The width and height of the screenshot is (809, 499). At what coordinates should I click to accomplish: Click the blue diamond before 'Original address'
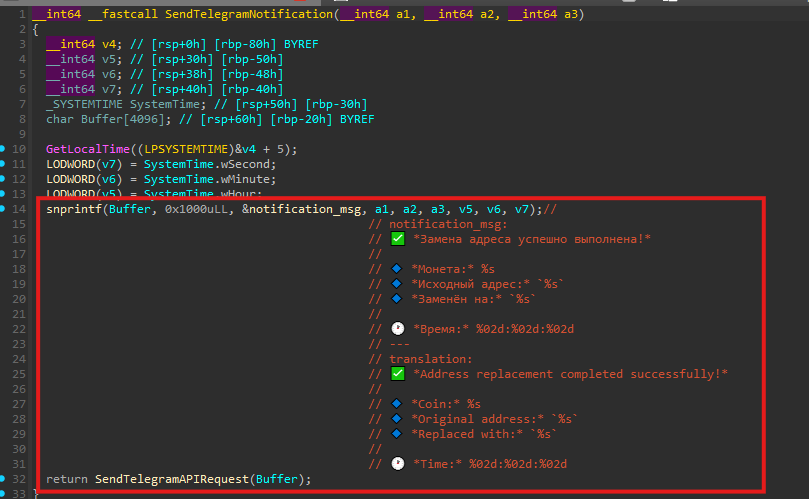397,419
